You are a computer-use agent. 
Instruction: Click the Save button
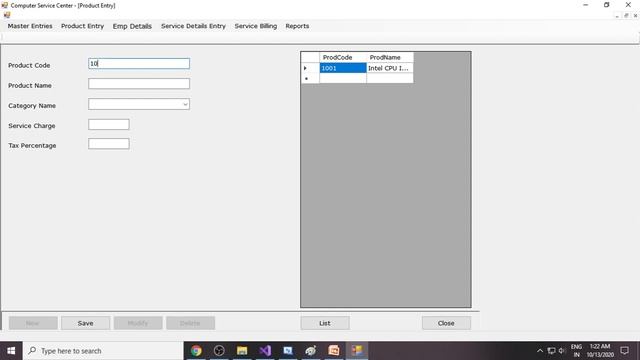85,323
